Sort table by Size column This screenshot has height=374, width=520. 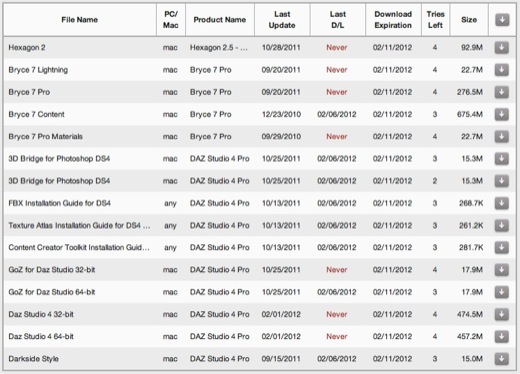pos(469,20)
